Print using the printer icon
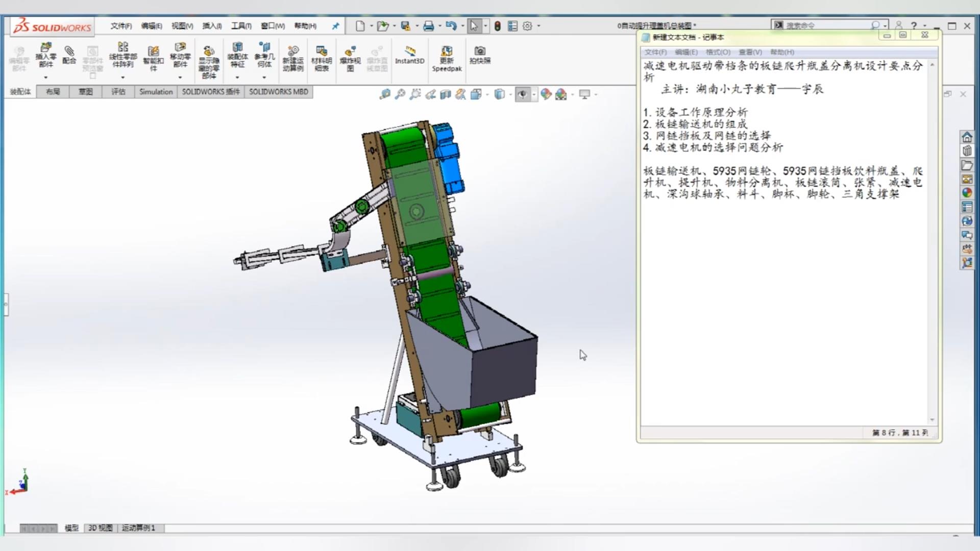This screenshot has width=980, height=551. tap(429, 26)
